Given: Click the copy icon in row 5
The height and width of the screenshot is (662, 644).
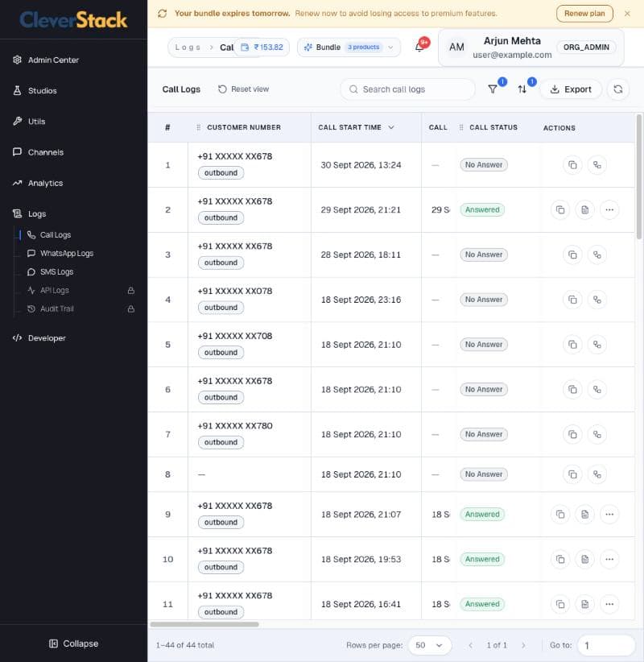Looking at the screenshot, I should click(x=572, y=345).
